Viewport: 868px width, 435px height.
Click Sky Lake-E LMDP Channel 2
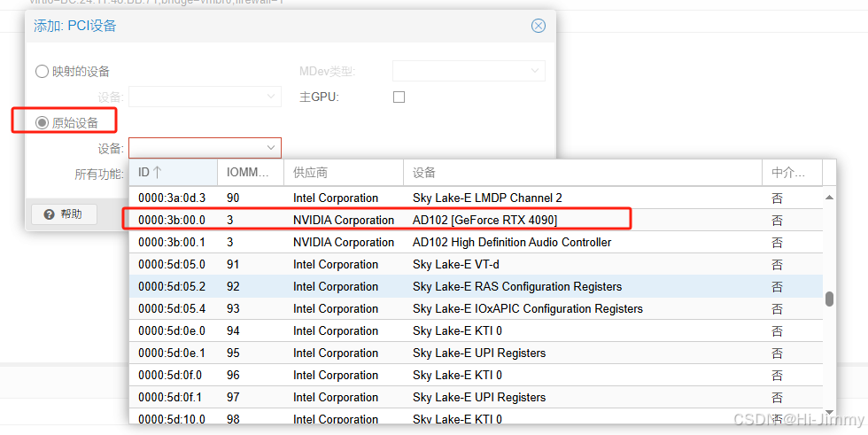(487, 198)
